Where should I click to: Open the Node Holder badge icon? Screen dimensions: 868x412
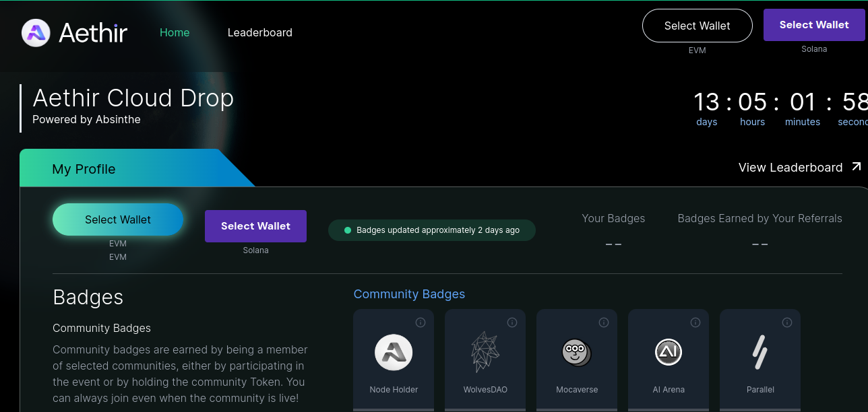click(394, 353)
